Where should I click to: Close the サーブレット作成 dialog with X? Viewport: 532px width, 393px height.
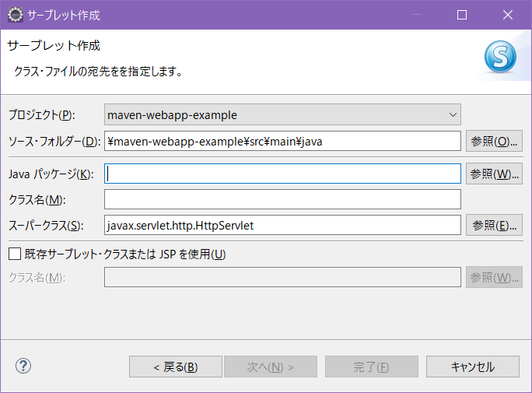coord(508,15)
